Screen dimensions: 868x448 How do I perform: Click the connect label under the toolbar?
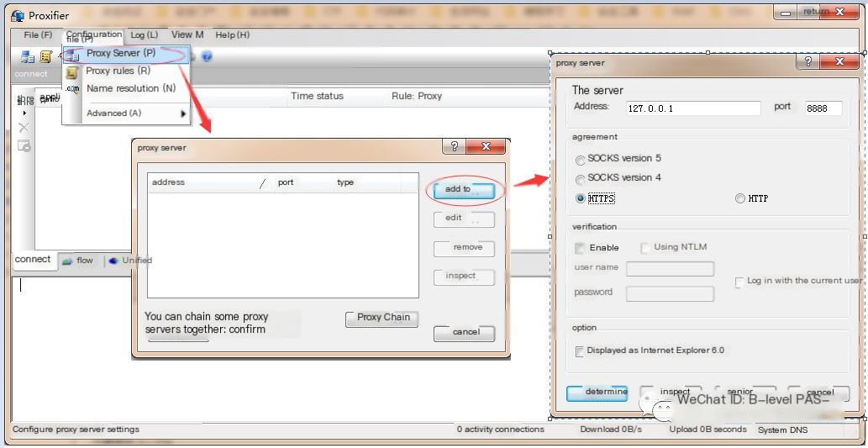[x=31, y=74]
